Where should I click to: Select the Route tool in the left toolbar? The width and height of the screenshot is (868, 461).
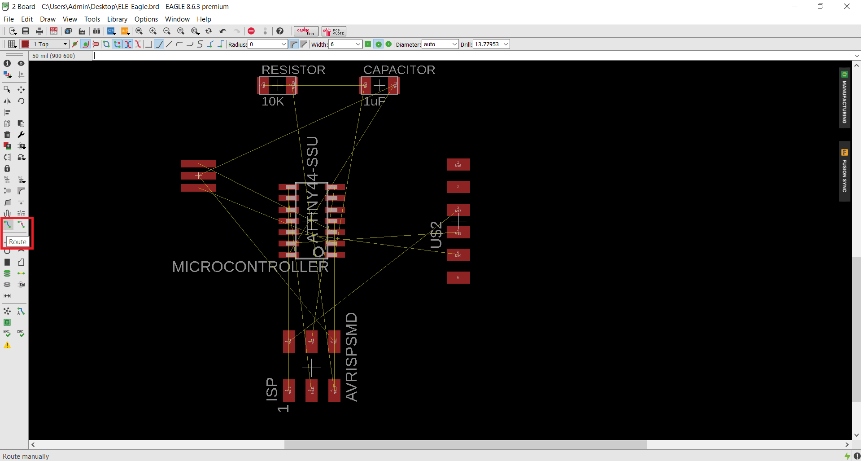coord(7,224)
